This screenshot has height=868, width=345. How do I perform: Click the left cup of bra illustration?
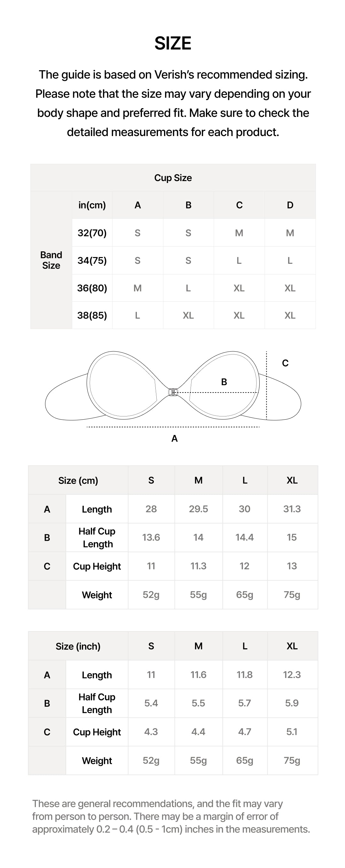[122, 384]
